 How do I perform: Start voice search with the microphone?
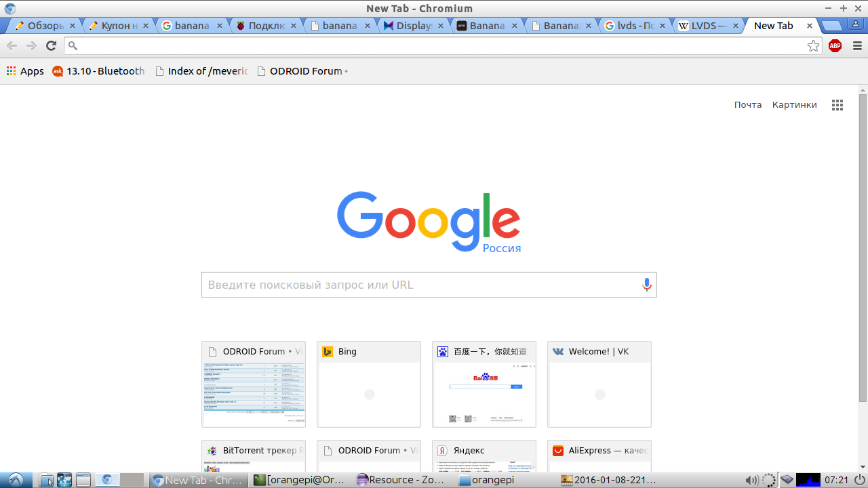tap(646, 285)
